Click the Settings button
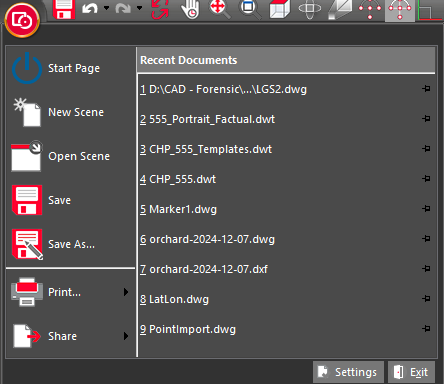444x384 pixels. [348, 372]
